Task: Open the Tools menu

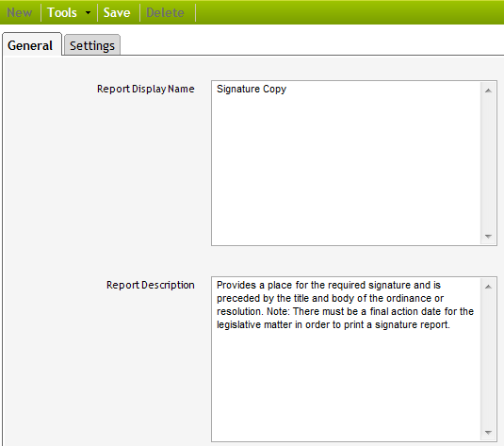Action: (x=62, y=13)
